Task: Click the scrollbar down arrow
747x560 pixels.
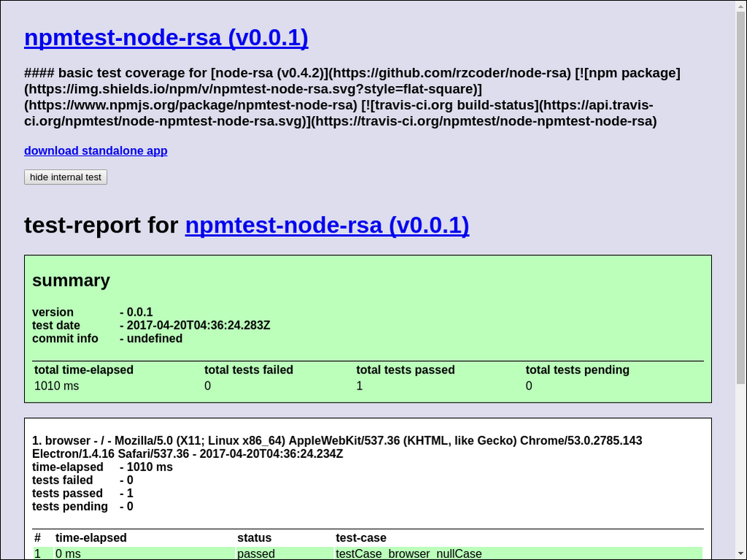Action: pyautogui.click(x=740, y=553)
